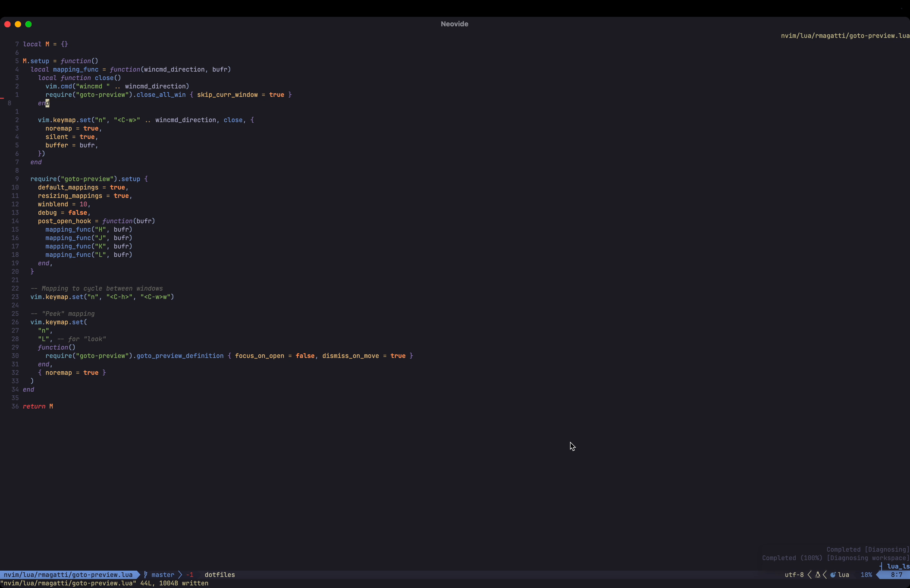Click opening brace of goto-preview setup table
The height and width of the screenshot is (588, 910).
146,179
